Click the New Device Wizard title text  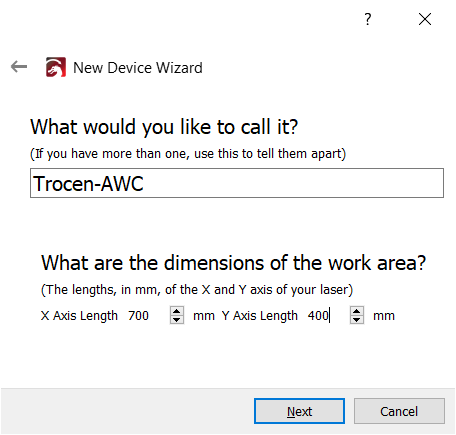(x=138, y=68)
